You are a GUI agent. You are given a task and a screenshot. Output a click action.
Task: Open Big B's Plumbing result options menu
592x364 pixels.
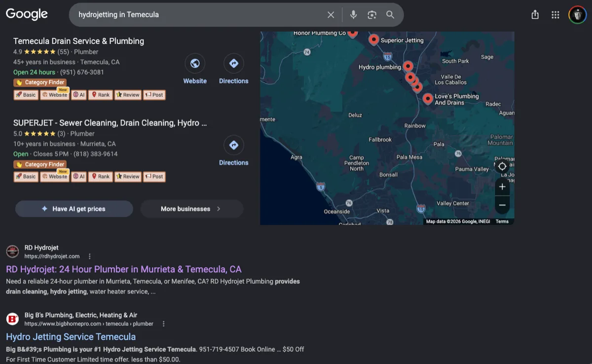click(x=164, y=324)
